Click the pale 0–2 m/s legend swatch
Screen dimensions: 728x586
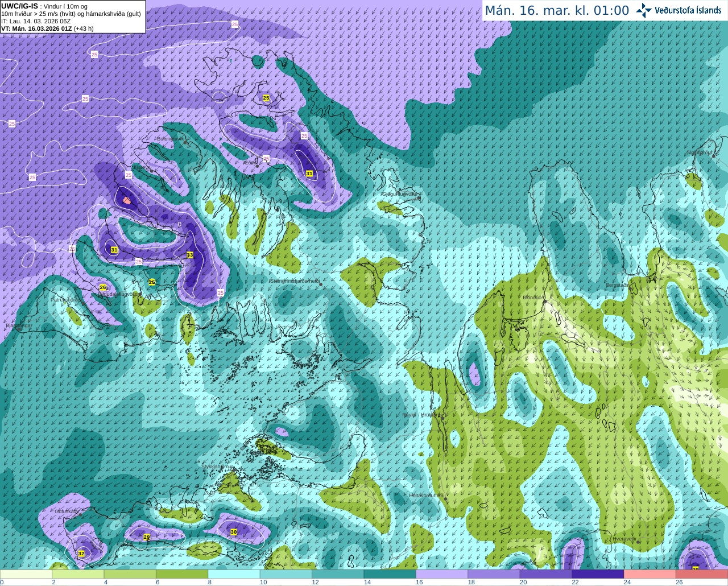click(x=26, y=574)
